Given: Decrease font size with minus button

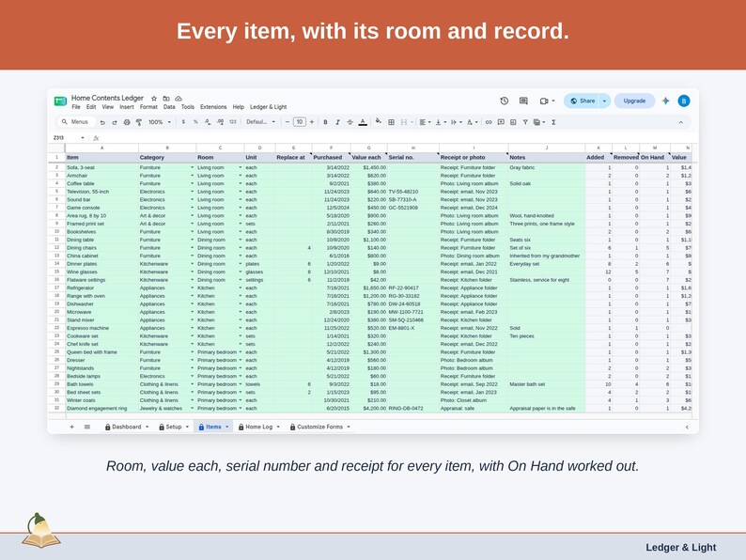Looking at the screenshot, I should pyautogui.click(x=288, y=122).
